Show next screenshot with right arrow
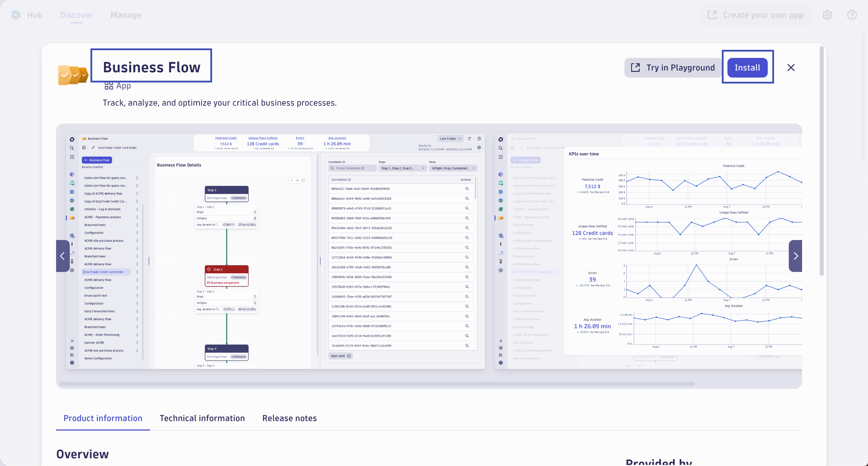Screen dimensions: 868x466 point(795,256)
